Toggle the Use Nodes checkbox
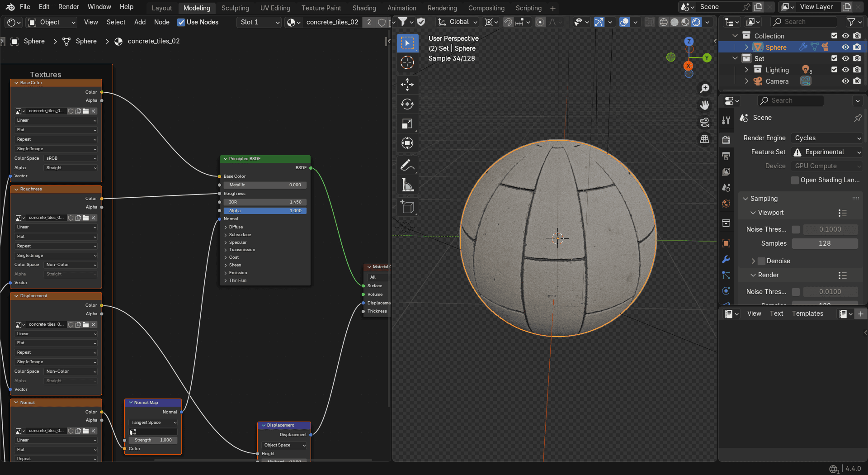The height and width of the screenshot is (475, 868). [x=181, y=22]
